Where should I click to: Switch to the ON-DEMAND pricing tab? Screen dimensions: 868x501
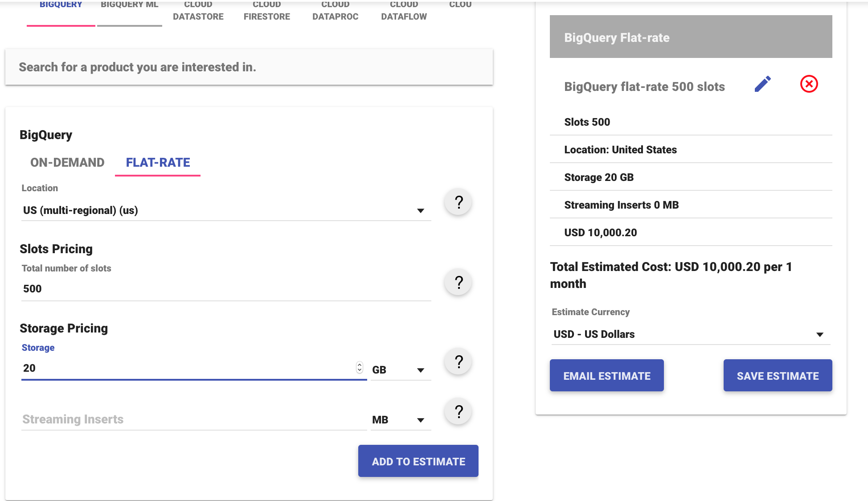pos(67,163)
